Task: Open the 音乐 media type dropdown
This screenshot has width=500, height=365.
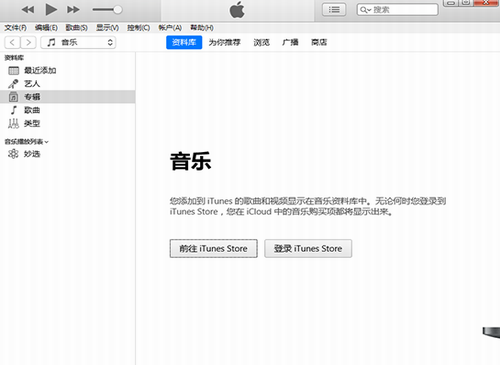Action: (x=78, y=42)
